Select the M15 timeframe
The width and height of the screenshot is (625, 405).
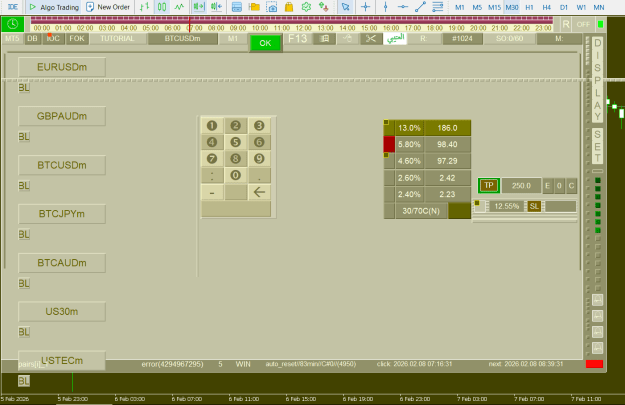tap(494, 7)
